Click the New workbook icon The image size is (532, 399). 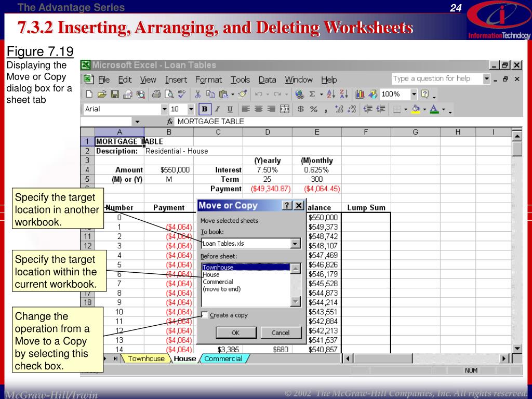tap(89, 95)
